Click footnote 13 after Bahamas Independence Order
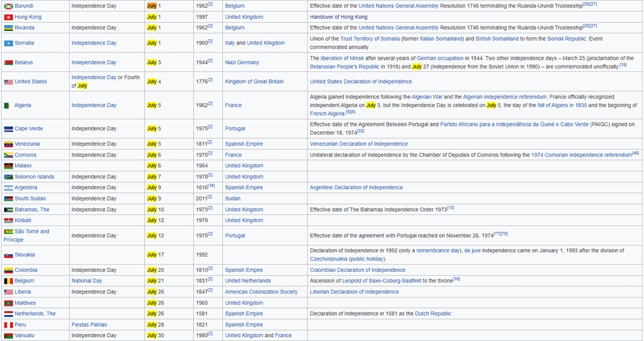Viewport: 644px width, 341px height. click(x=450, y=208)
